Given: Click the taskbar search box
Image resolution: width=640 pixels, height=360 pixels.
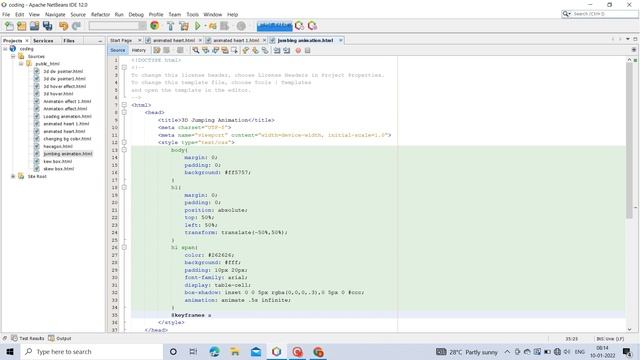Looking at the screenshot, I should pos(92,351).
